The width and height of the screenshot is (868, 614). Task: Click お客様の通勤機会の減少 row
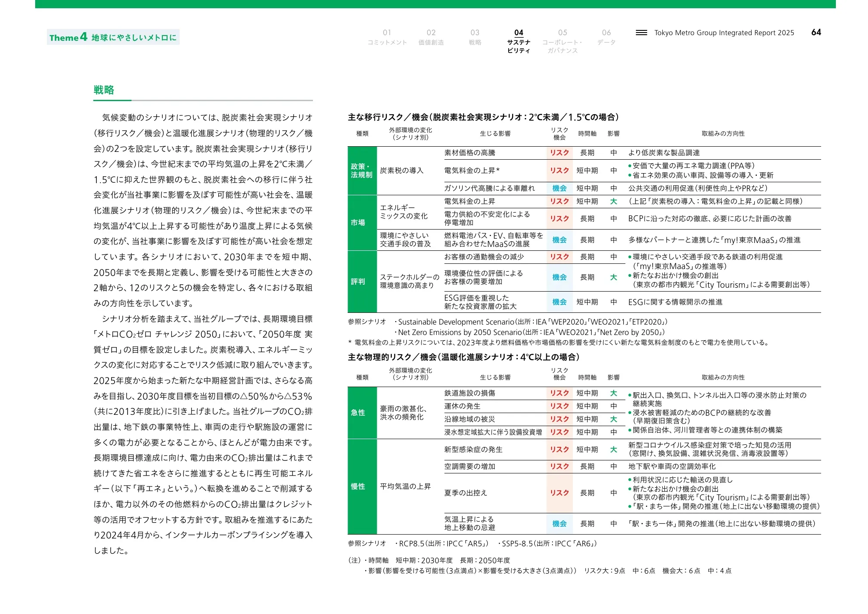coord(484,257)
